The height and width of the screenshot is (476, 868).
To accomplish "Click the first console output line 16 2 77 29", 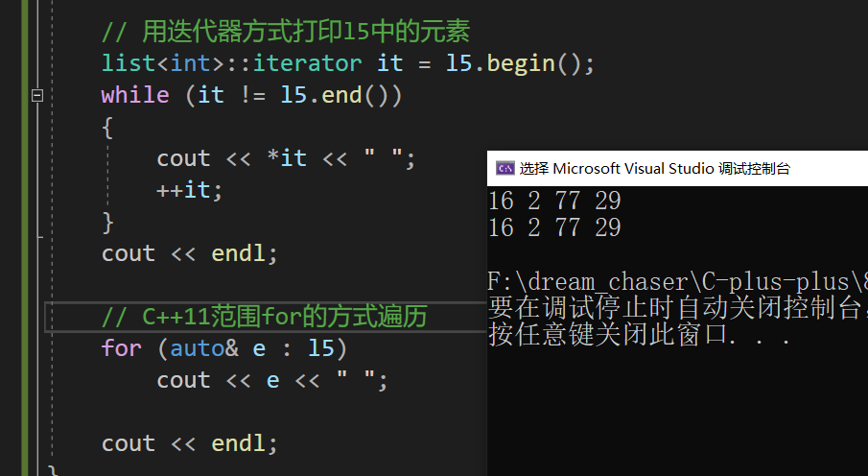I will click(554, 201).
